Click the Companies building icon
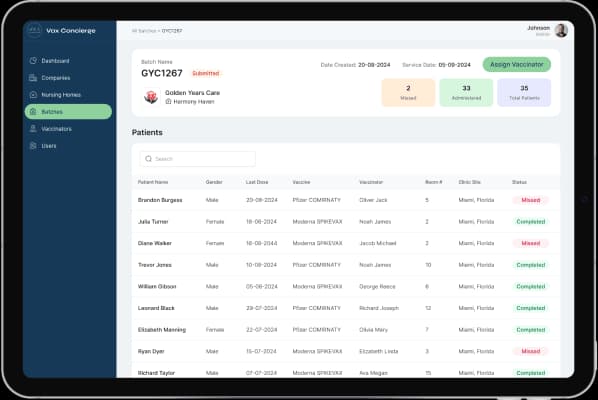This screenshot has width=598, height=400. 33,78
